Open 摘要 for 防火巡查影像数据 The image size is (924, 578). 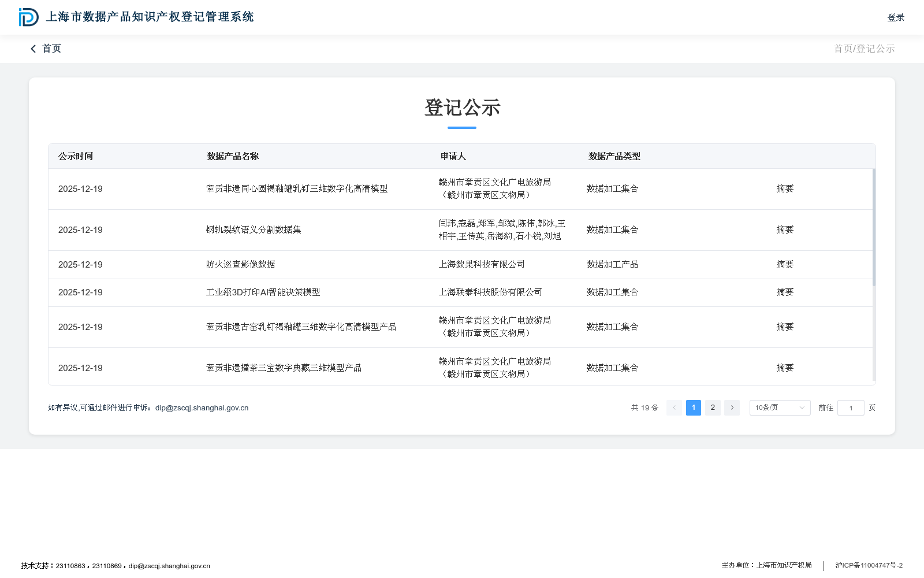tap(785, 265)
